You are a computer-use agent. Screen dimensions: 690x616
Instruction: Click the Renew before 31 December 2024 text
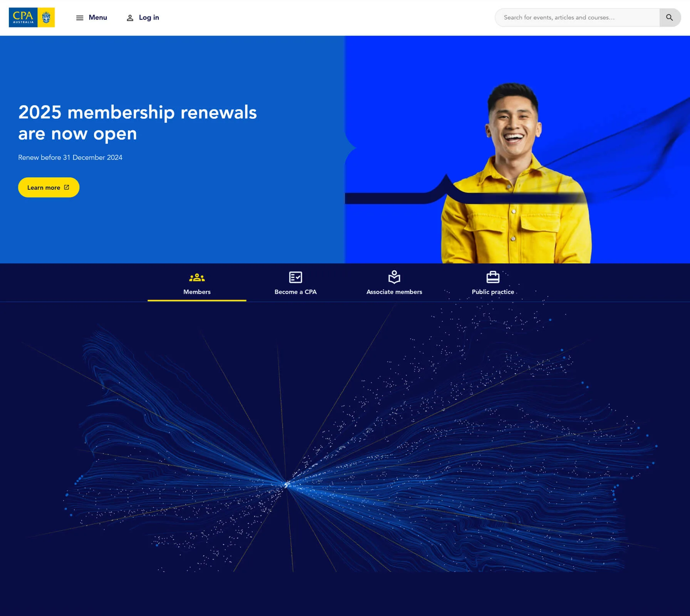point(70,157)
